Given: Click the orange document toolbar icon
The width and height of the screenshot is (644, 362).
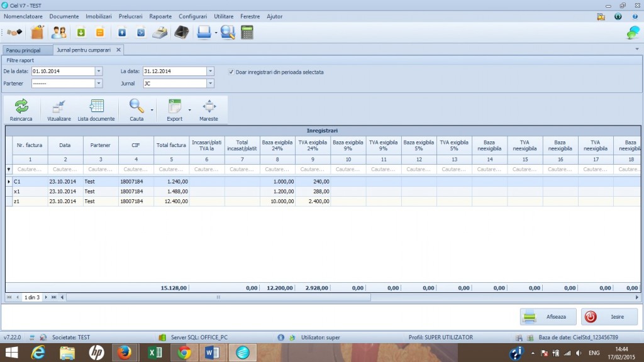Looking at the screenshot, I should 100,33.
